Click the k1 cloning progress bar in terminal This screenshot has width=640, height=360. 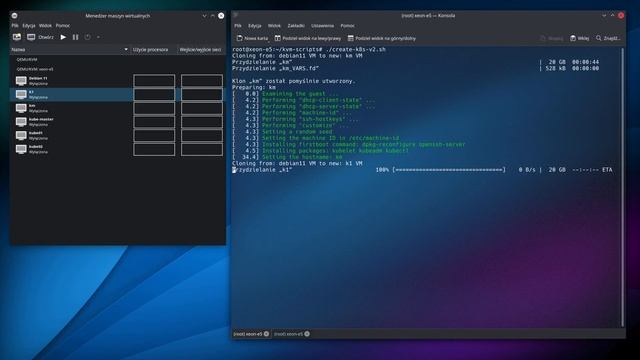pos(449,170)
